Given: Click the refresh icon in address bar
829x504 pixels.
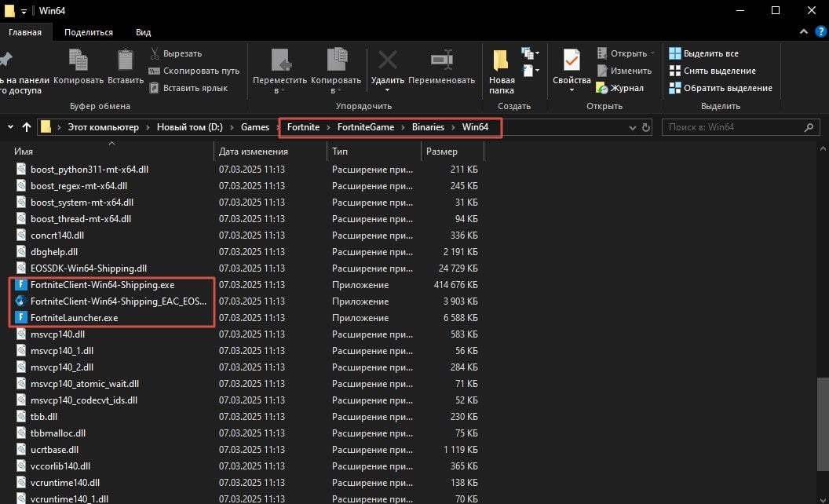Looking at the screenshot, I should pyautogui.click(x=645, y=127).
